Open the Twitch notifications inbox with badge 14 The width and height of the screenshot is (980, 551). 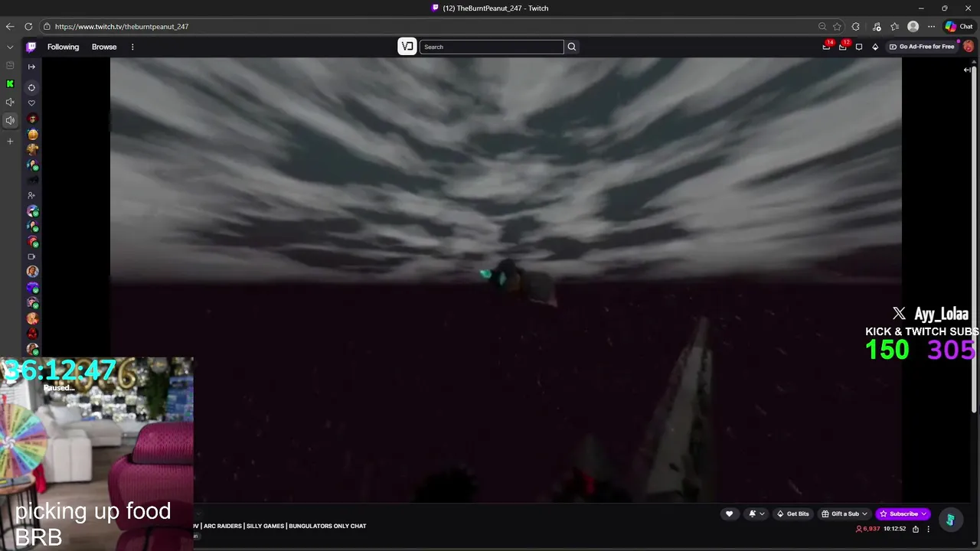[x=826, y=46]
